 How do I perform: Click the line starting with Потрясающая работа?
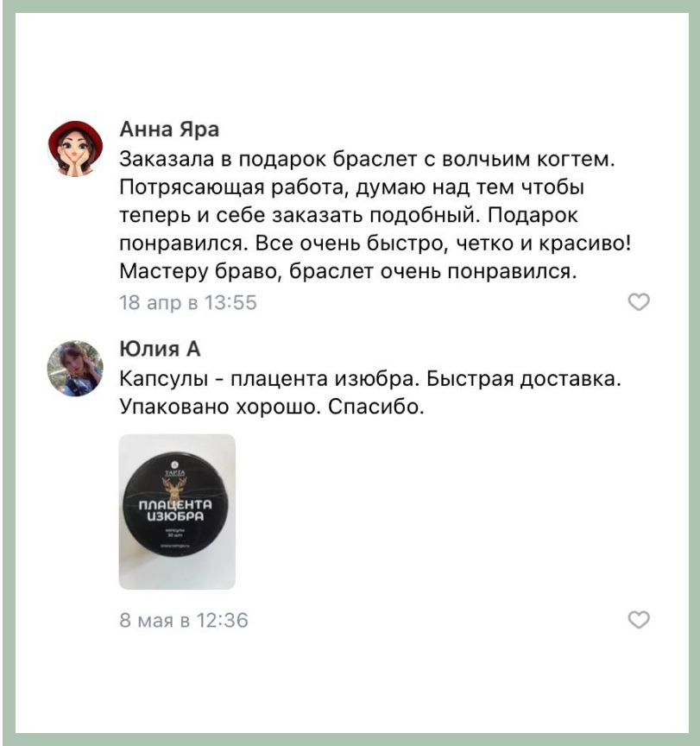pos(351,187)
